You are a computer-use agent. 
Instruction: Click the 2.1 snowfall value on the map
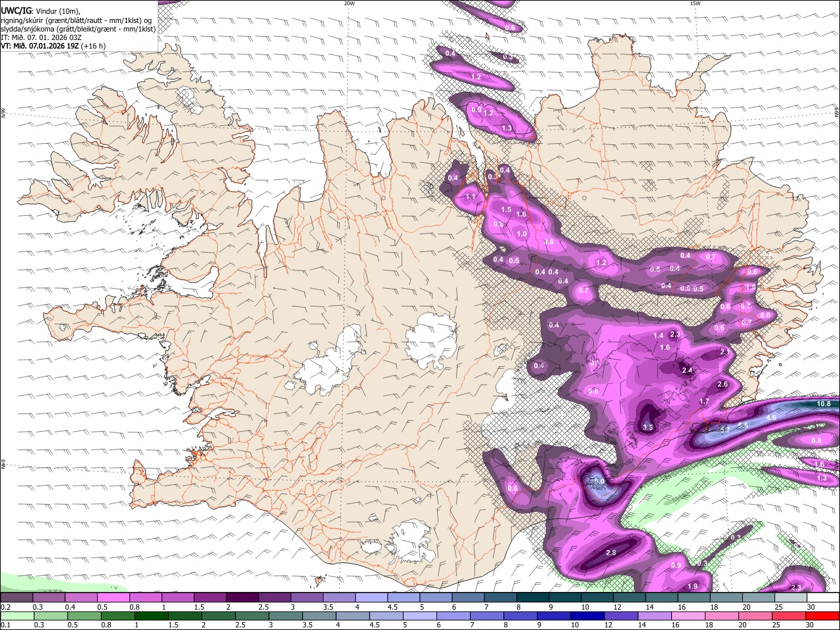725,352
